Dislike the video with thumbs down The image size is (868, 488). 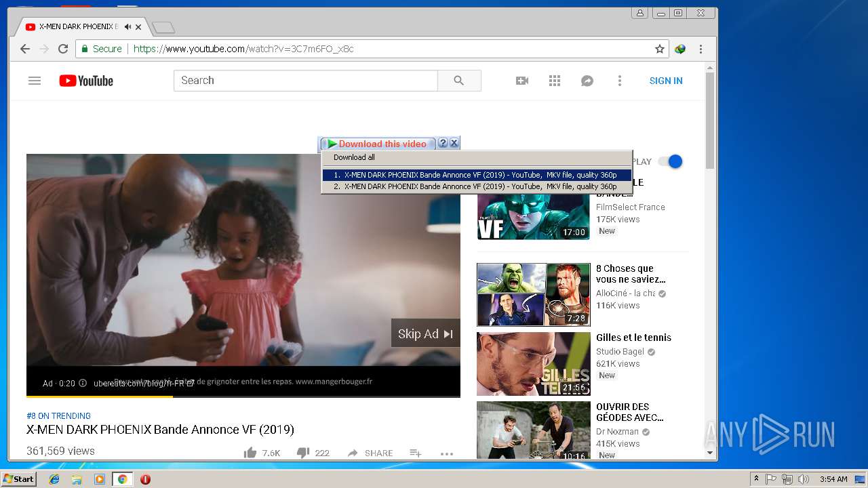coord(303,453)
